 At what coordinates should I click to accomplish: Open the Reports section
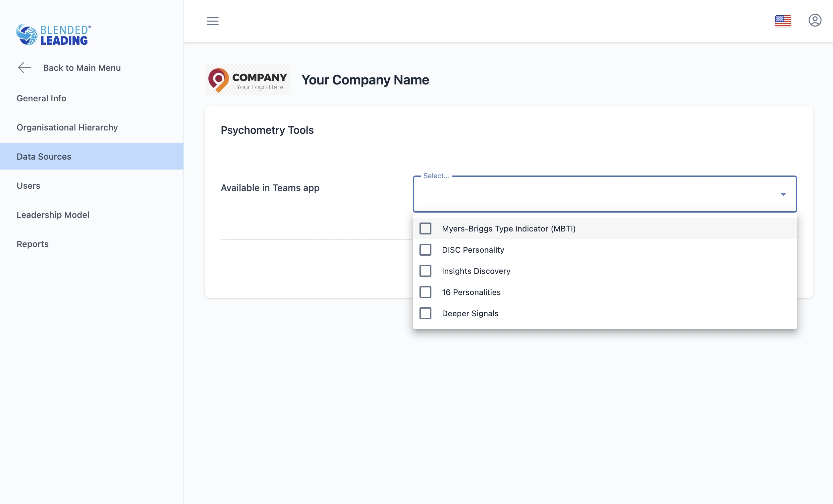[33, 244]
